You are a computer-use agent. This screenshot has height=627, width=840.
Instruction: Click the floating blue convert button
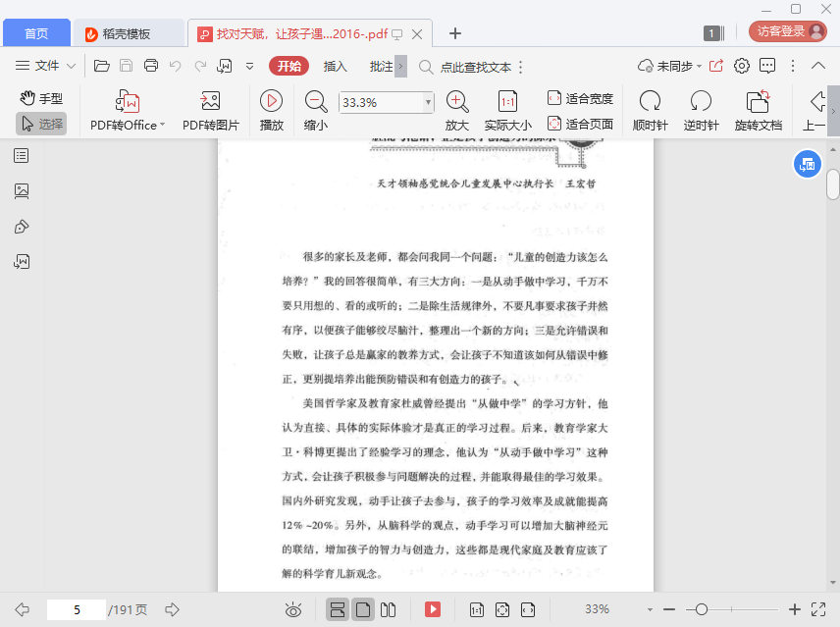[808, 165]
